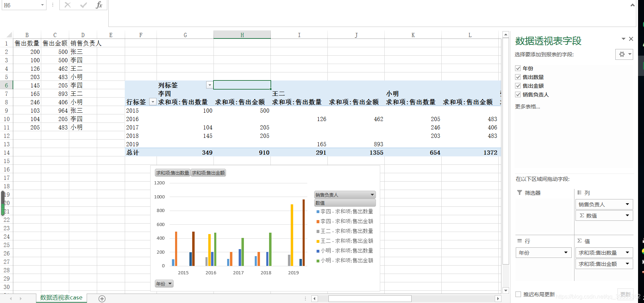
Task: Close the pivot table fields pane
Action: (631, 39)
